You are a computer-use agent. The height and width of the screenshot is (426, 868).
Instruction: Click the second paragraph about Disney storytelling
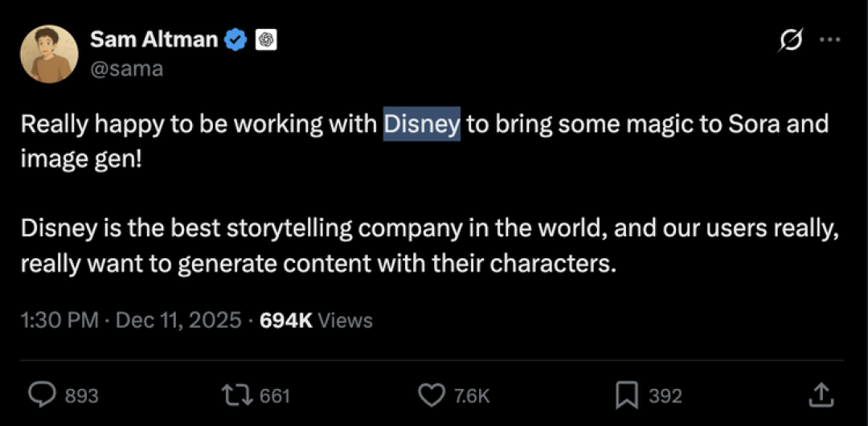[x=429, y=247]
